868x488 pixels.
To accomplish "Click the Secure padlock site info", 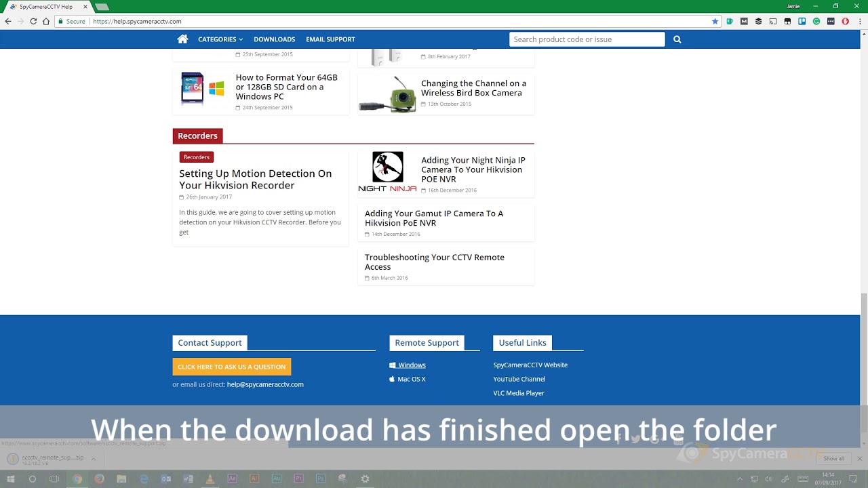I will 72,21.
